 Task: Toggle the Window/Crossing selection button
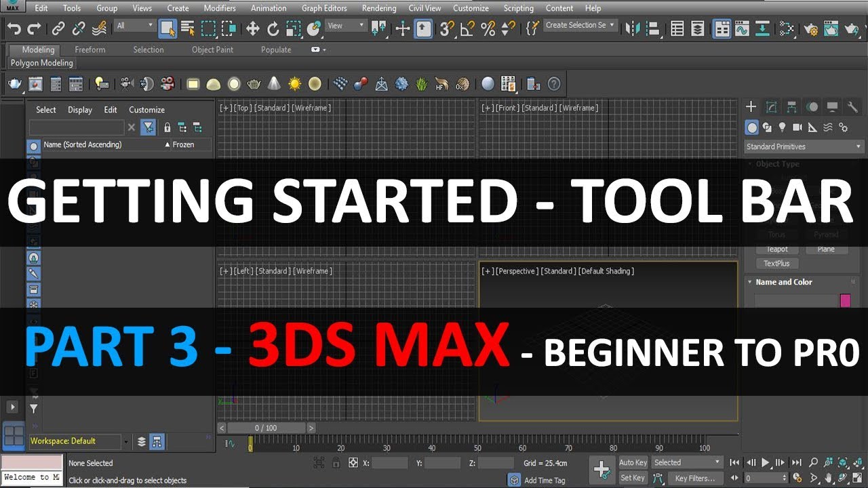coord(229,28)
